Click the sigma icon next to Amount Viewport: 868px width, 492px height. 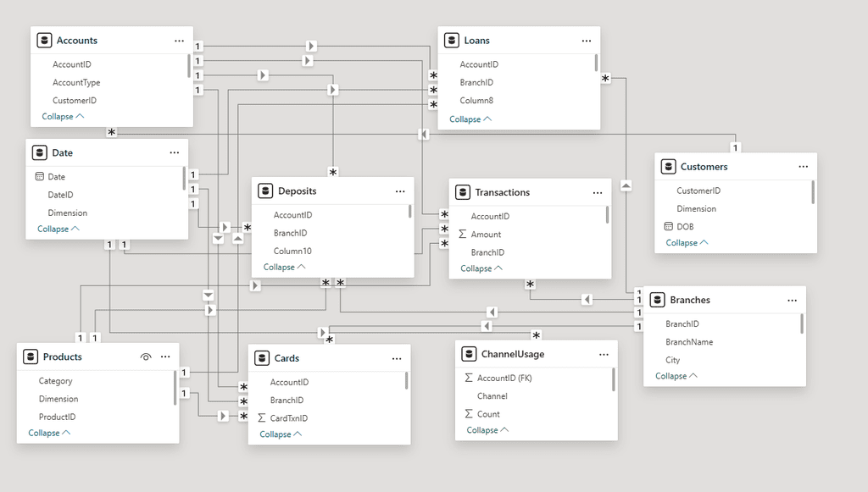463,235
